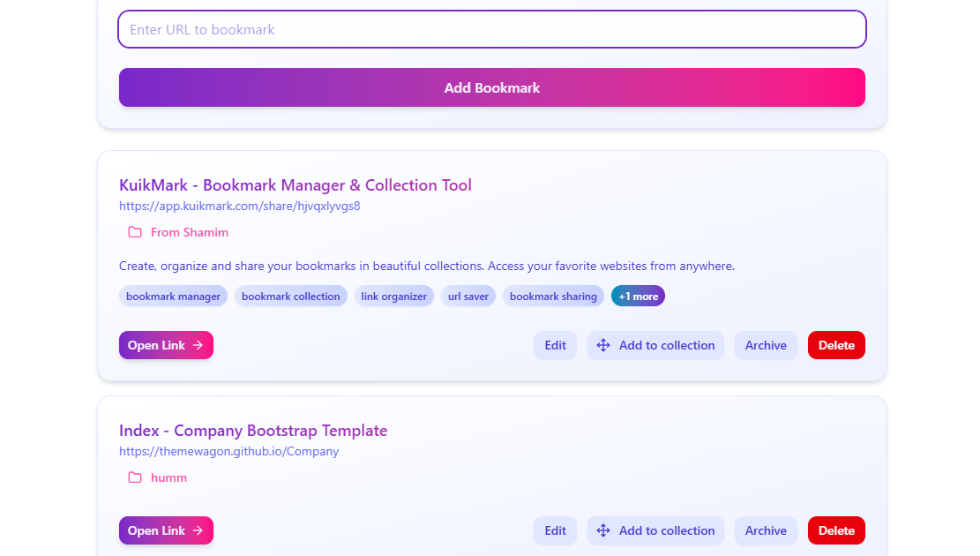Click the folder icon beside From Shamim
Screen dimensions: 980x556
coord(135,232)
